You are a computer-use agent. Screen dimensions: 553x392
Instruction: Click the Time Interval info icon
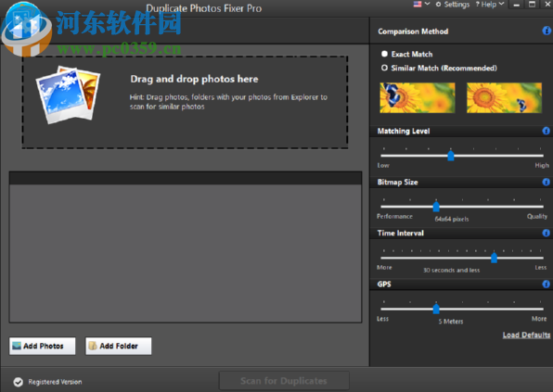click(x=547, y=234)
